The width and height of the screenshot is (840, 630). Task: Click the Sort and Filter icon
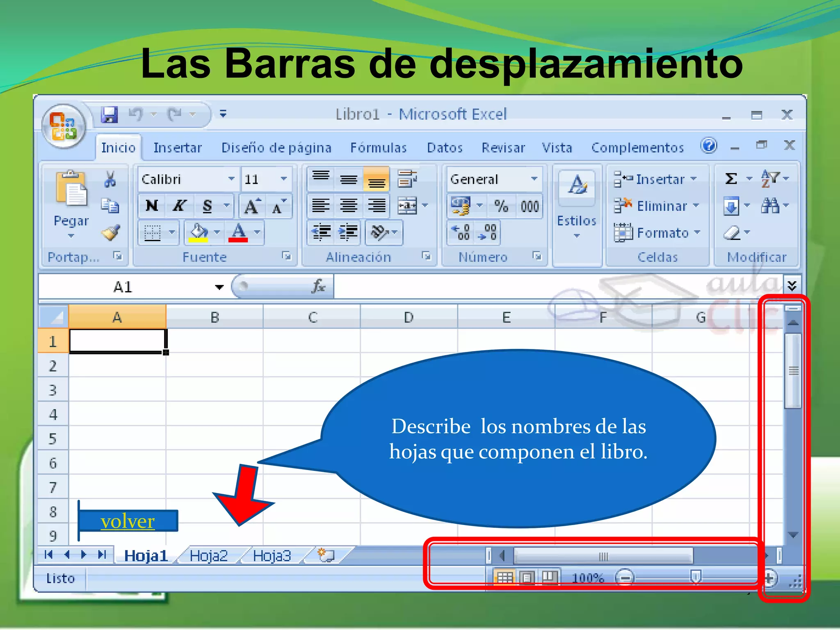(770, 178)
